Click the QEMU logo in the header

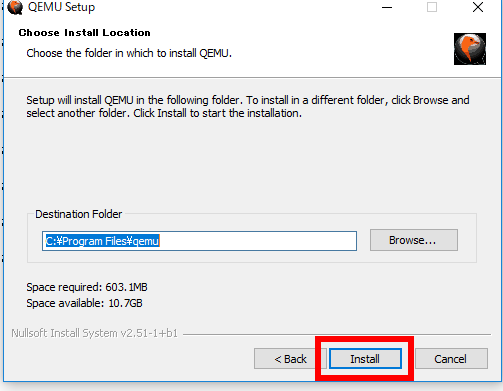click(x=470, y=49)
